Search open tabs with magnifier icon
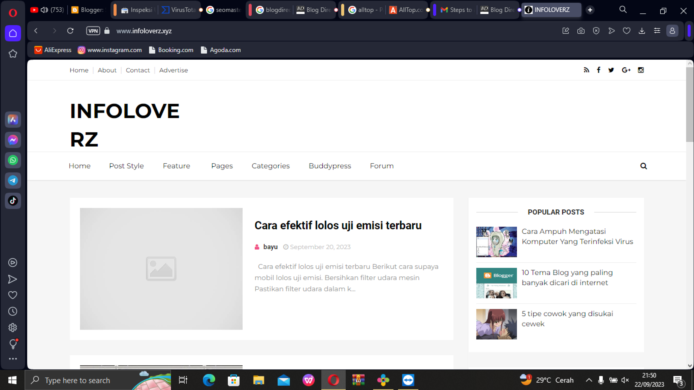This screenshot has width=694, height=390. [x=623, y=10]
